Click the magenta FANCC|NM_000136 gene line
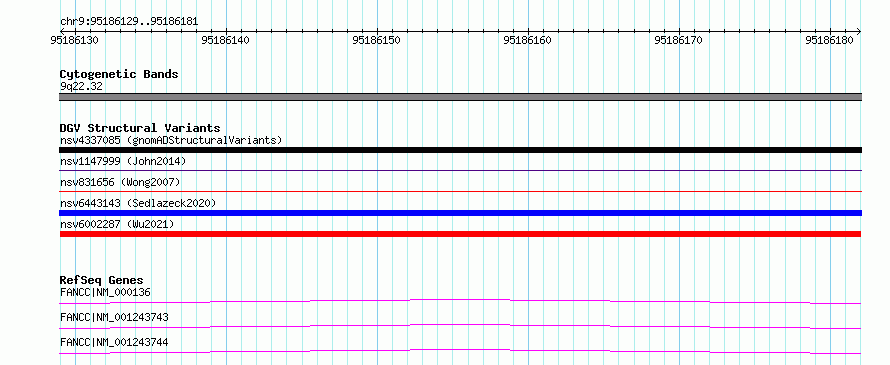The width and height of the screenshot is (890, 365). coord(460,301)
